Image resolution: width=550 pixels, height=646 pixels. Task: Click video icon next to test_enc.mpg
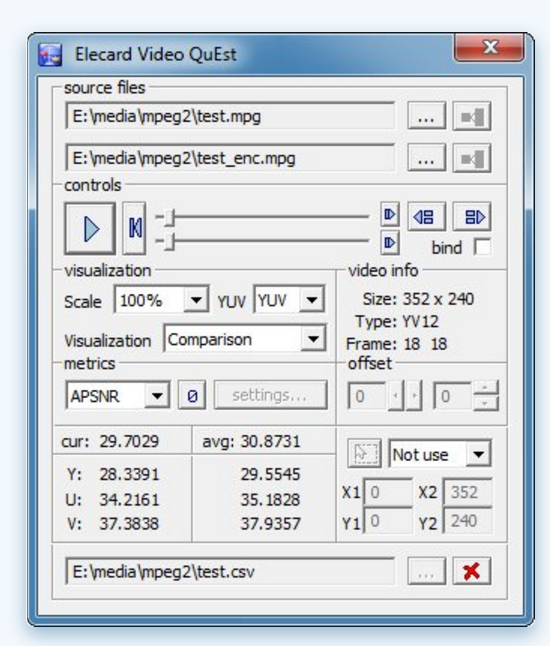(472, 158)
